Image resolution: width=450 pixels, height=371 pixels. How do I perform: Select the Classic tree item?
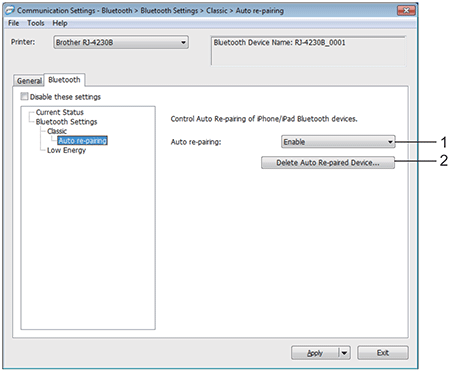click(57, 131)
